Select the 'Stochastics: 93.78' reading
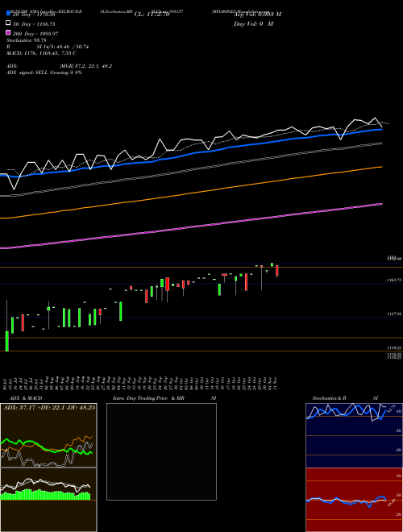403x532 pixels. coord(27,40)
